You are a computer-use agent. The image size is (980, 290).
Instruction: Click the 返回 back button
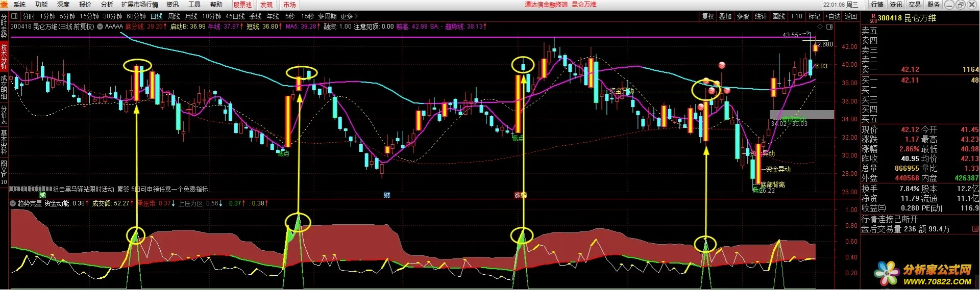pos(851,16)
